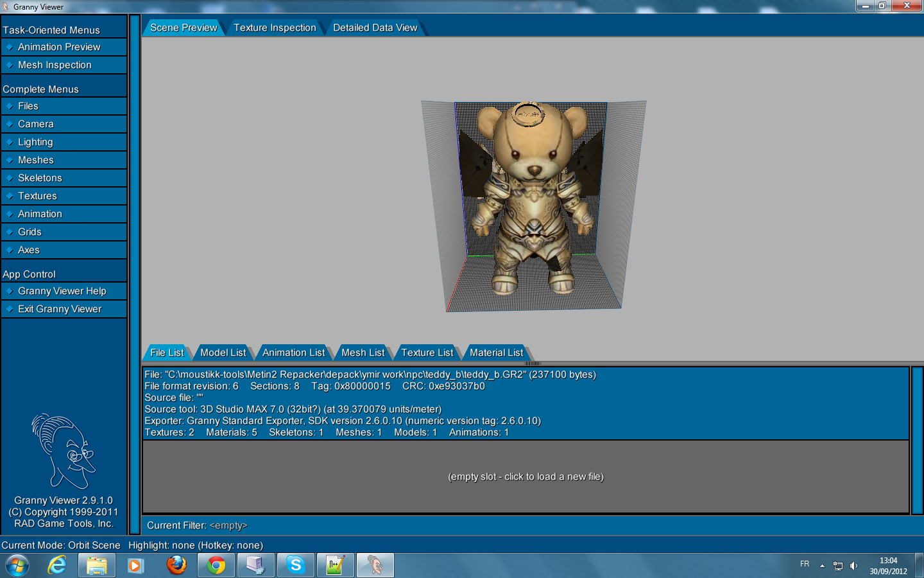Click the splitter handle below the list tabs

(533, 363)
